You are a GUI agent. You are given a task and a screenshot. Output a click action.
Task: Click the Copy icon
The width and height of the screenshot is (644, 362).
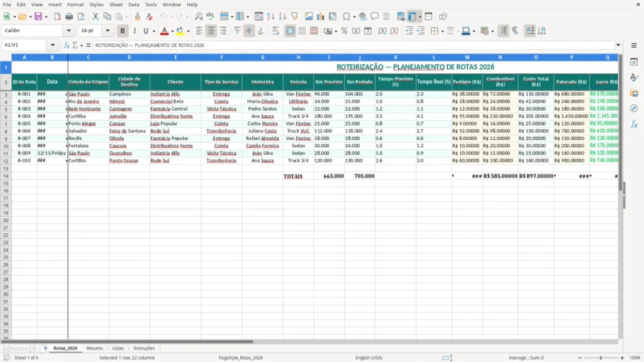click(x=107, y=16)
